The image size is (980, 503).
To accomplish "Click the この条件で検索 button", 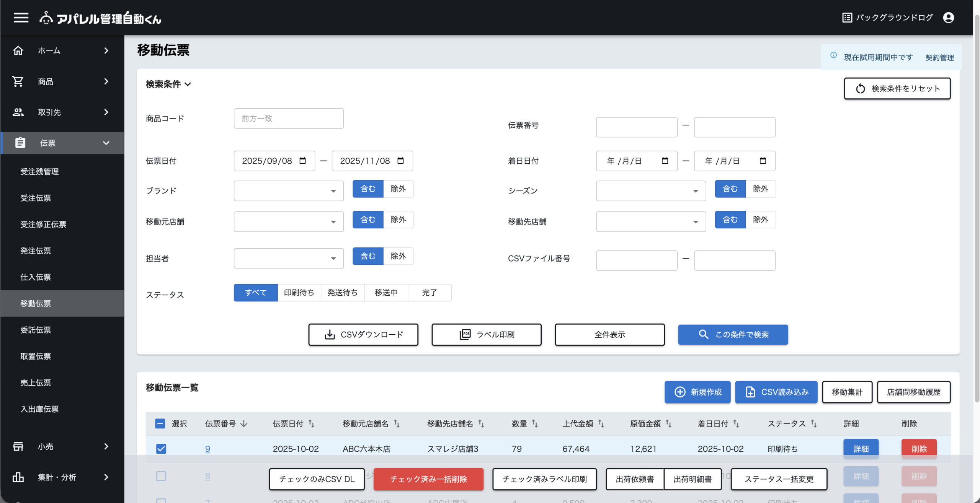I will pos(733,335).
